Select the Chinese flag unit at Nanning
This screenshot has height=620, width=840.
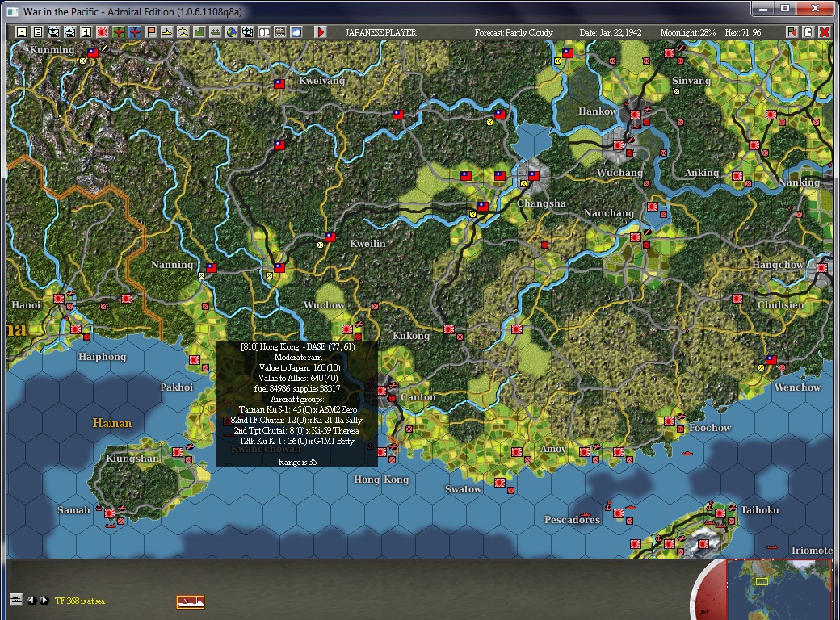pyautogui.click(x=212, y=267)
